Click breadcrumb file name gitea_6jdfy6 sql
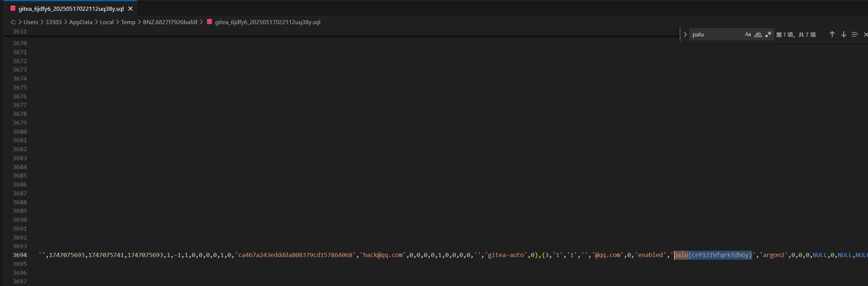Screen dimensions: 868x286 click(267, 22)
